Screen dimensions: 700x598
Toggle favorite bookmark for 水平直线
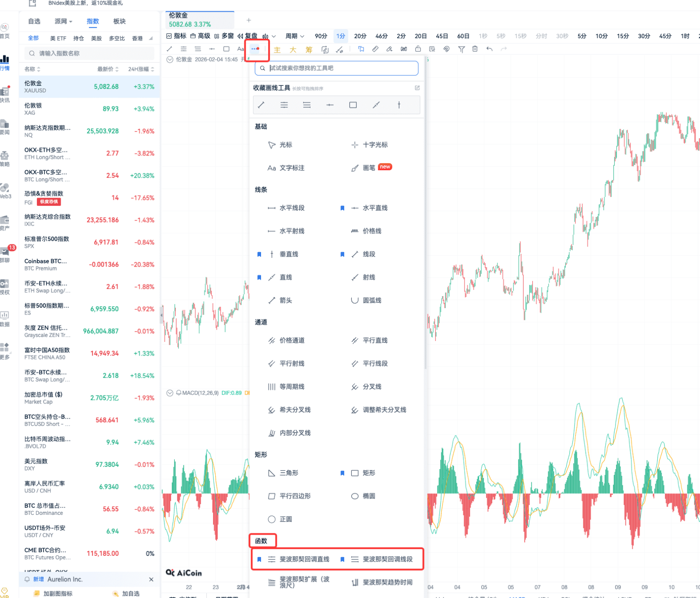pos(342,208)
